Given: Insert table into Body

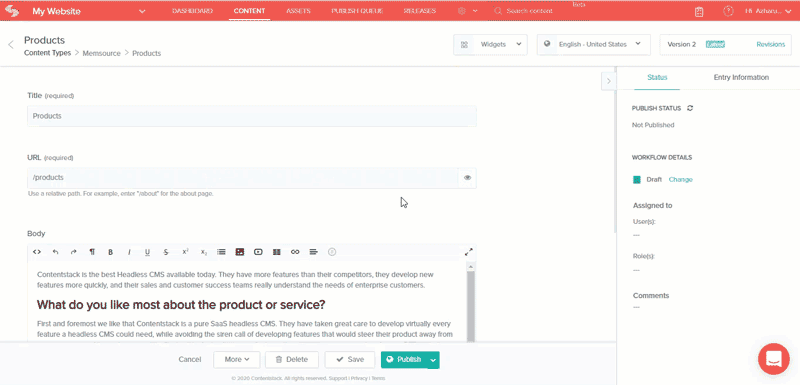Looking at the screenshot, I should [277, 252].
